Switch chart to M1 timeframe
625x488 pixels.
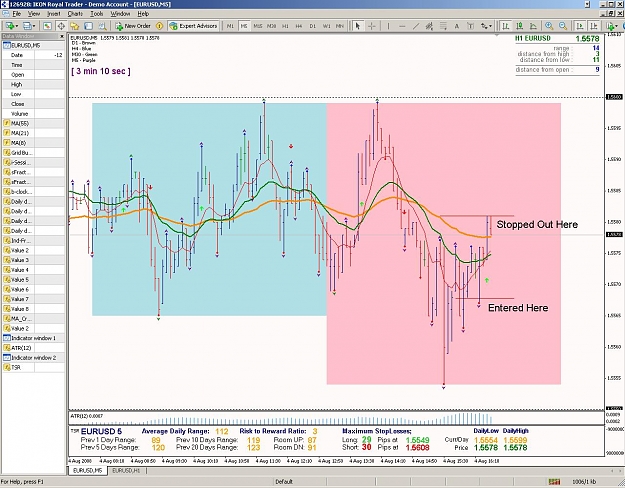coord(230,26)
